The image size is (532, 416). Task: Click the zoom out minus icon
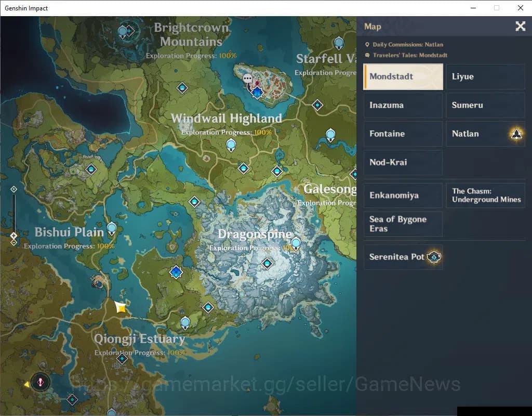(x=14, y=242)
